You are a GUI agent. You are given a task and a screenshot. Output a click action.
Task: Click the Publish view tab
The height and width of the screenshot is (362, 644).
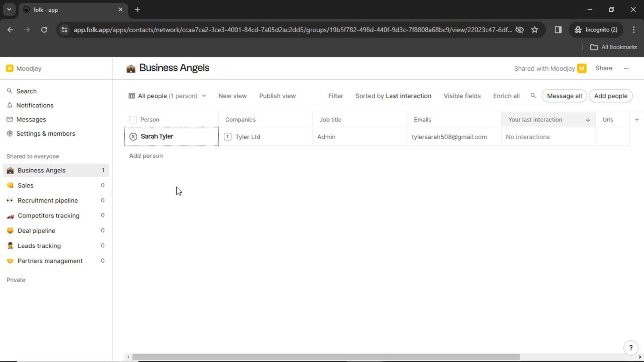(x=277, y=96)
